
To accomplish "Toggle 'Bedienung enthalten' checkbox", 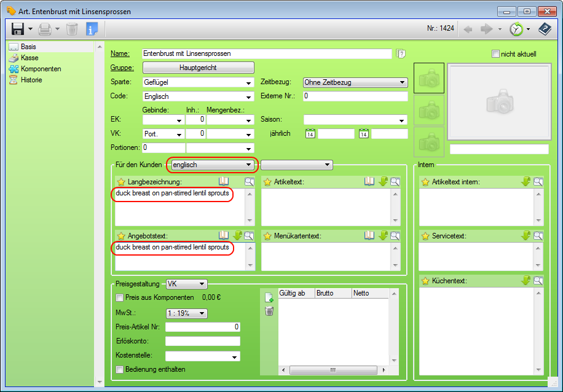I will click(x=120, y=369).
